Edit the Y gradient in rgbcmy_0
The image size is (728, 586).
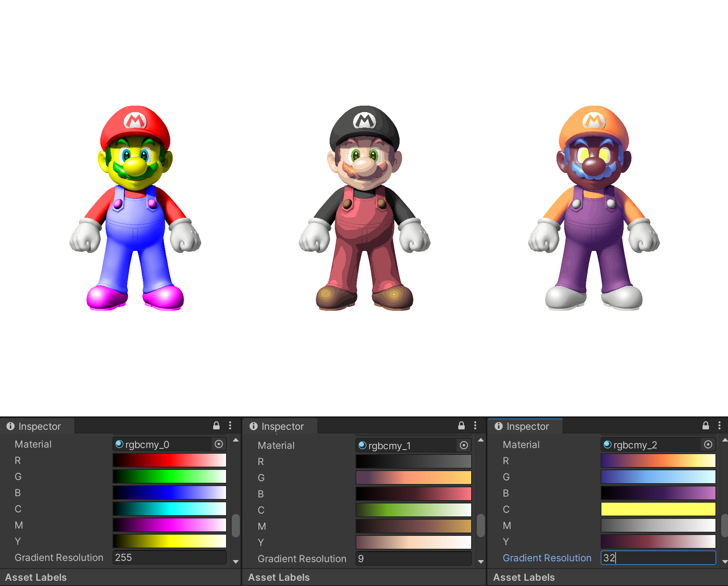click(x=169, y=541)
